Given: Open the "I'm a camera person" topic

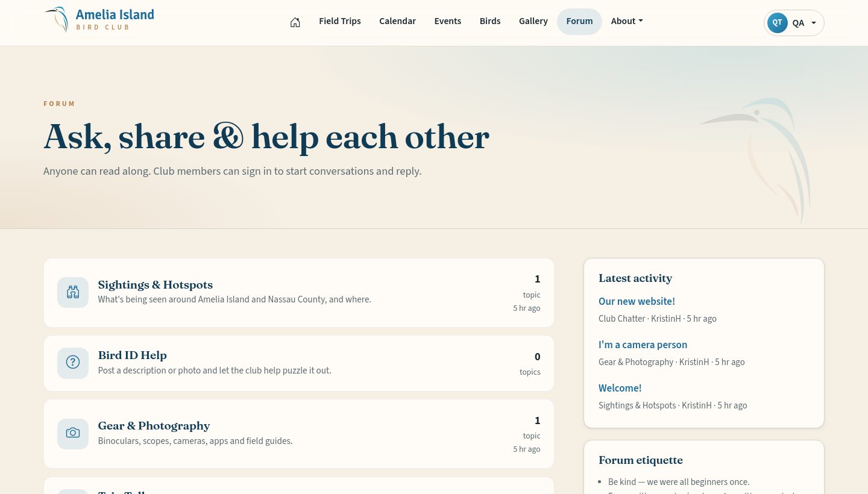Looking at the screenshot, I should [x=643, y=345].
